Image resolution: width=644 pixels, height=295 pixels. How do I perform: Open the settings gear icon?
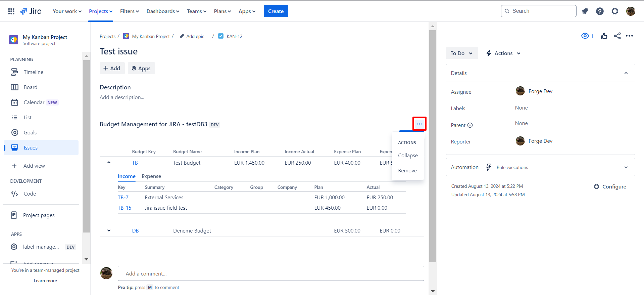[615, 11]
